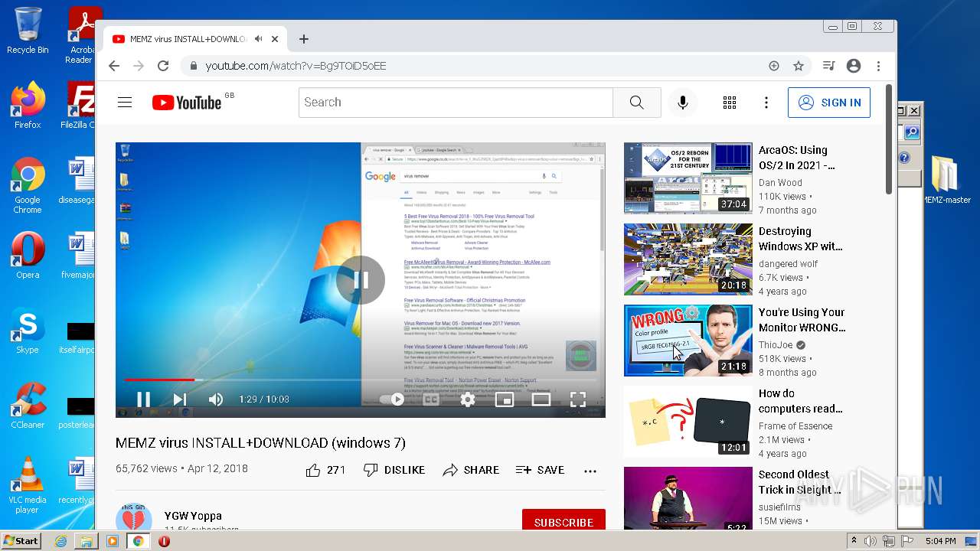Open the system tray volume icon
The width and height of the screenshot is (980, 551).
point(871,541)
